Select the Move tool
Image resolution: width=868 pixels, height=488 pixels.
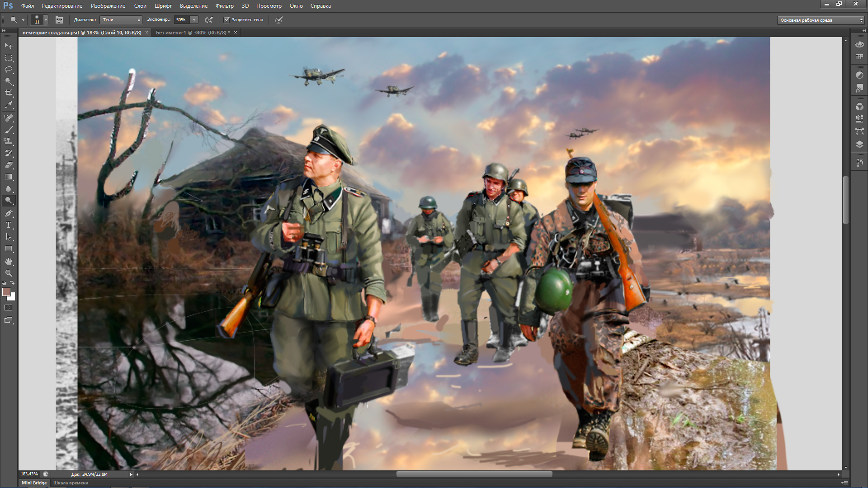(9, 46)
